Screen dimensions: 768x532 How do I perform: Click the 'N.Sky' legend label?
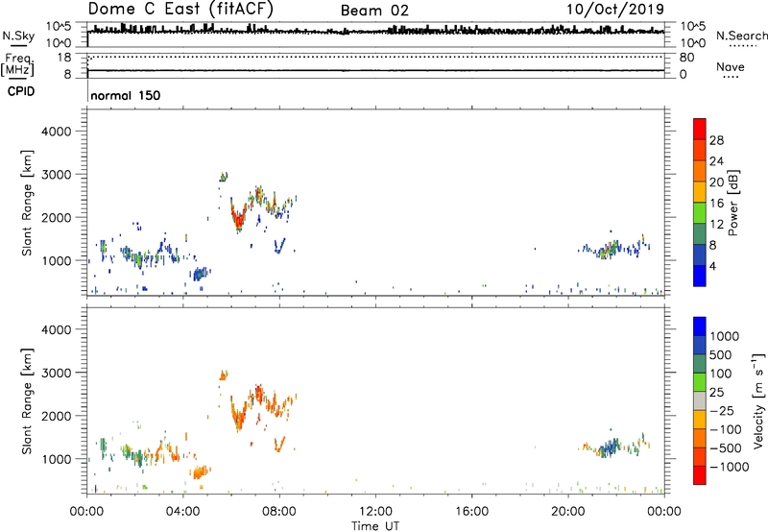coord(18,36)
